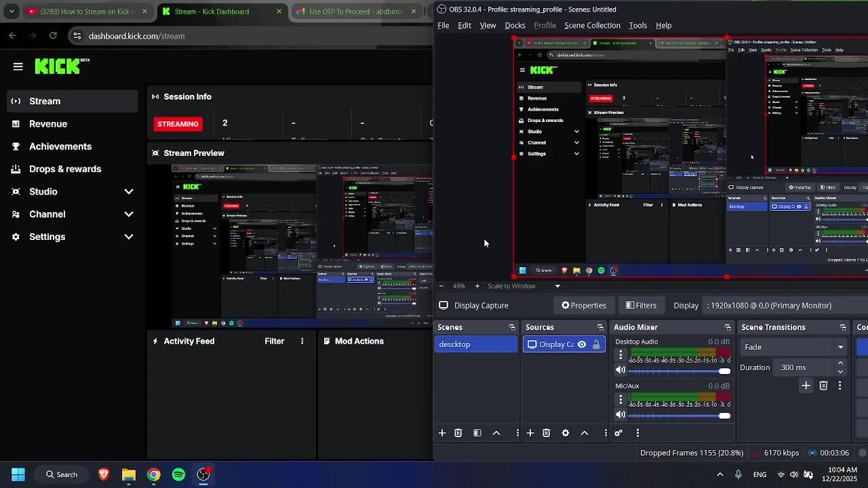This screenshot has width=868, height=488.
Task: Click the Stream Preview thumbnail
Action: click(x=302, y=245)
